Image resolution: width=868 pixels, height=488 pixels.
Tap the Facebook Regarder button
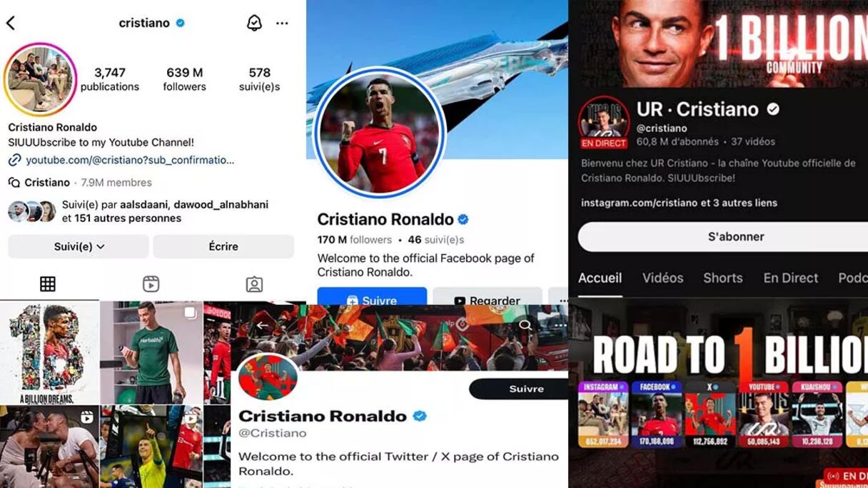click(487, 298)
